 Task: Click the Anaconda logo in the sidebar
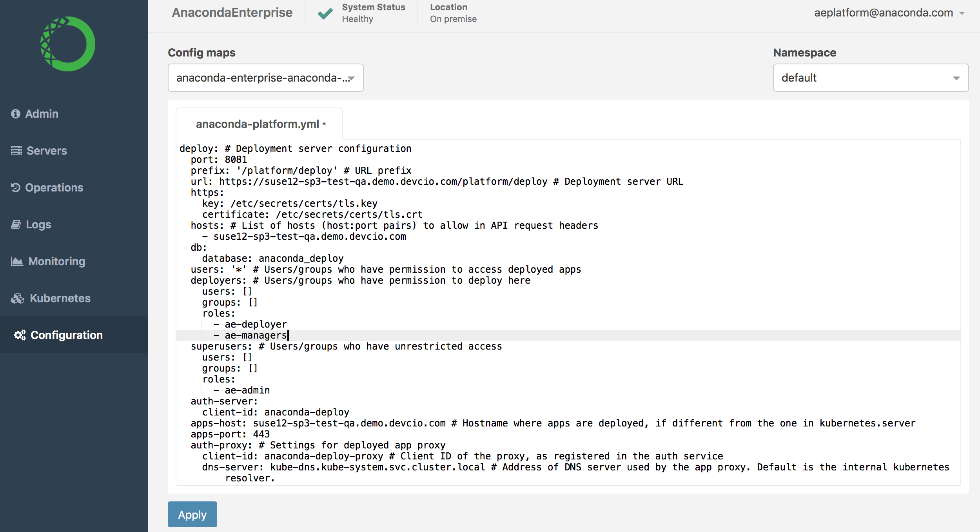coord(68,44)
